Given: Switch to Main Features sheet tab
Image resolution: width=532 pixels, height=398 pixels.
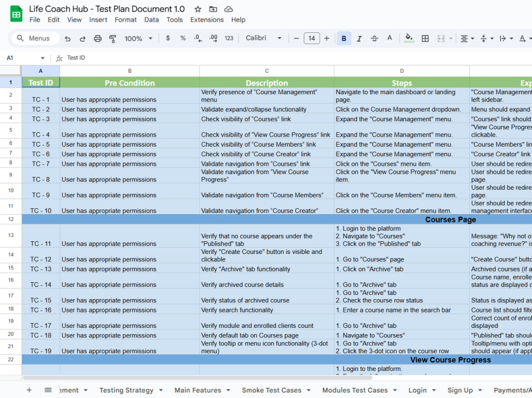Looking at the screenshot, I should click(197, 390).
